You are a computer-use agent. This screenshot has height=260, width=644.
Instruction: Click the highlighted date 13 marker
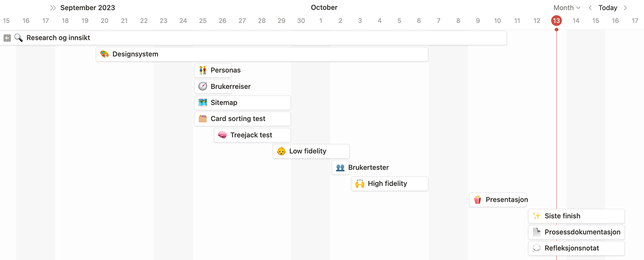pyautogui.click(x=556, y=21)
